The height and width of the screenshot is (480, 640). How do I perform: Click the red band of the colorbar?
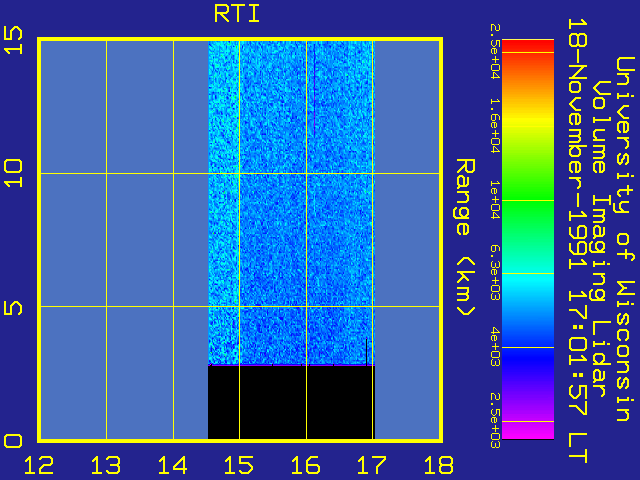528,46
